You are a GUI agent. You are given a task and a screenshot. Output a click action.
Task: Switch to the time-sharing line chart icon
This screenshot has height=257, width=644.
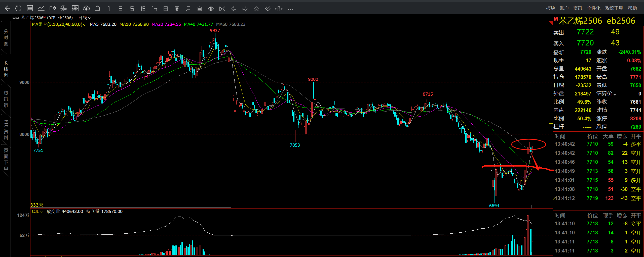[41, 9]
